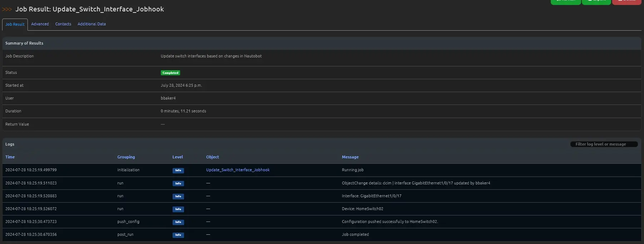644x244 pixels.
Task: Click the Time column header
Action: (x=10, y=157)
